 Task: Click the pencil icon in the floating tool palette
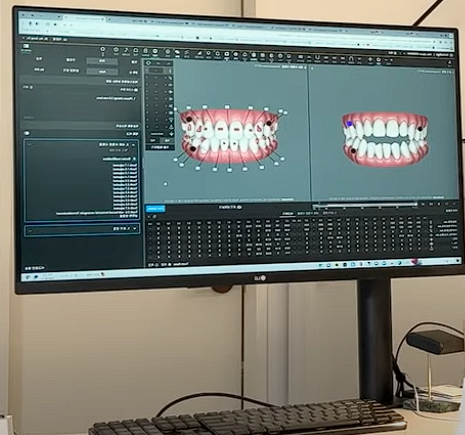click(x=170, y=78)
